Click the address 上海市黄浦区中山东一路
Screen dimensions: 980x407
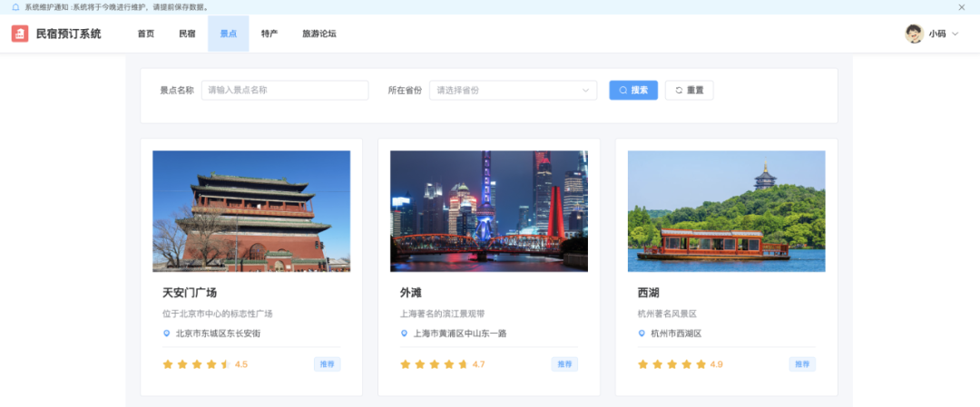point(460,334)
